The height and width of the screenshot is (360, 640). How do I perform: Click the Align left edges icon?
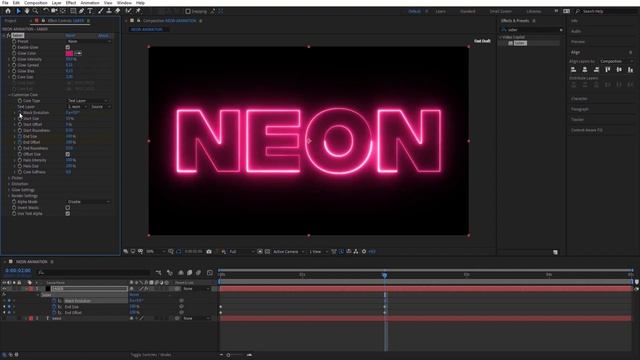coord(573,70)
